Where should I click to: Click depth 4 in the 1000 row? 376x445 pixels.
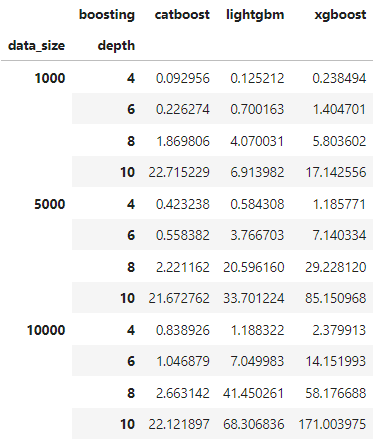coord(131,78)
